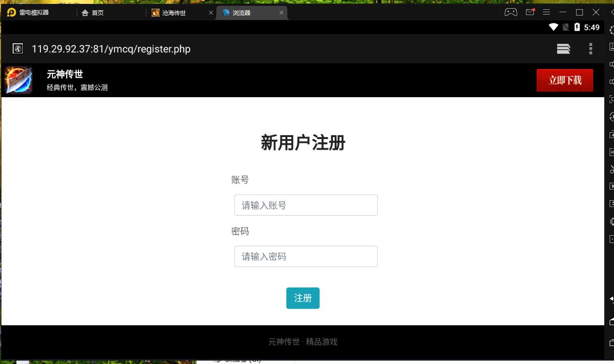Screen dimensions: 614x364
Task: Focus the 请输入密码 password field
Action: [x=306, y=256]
